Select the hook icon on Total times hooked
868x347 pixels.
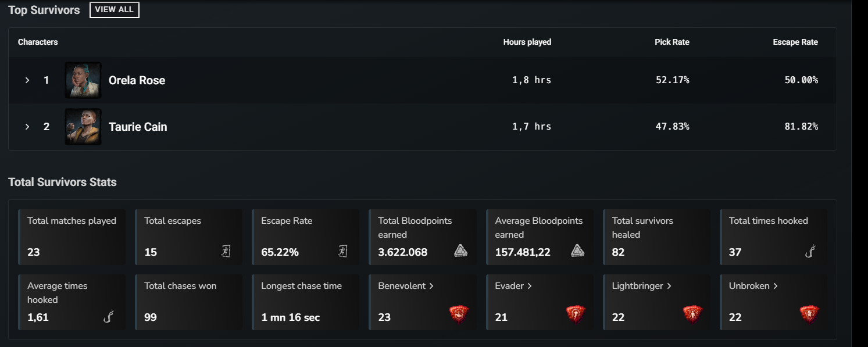pos(810,251)
